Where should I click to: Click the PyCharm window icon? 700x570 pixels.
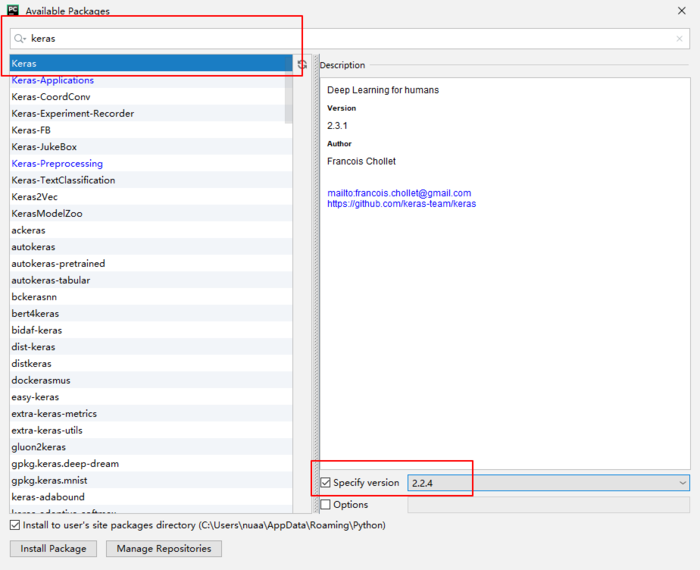tap(13, 10)
